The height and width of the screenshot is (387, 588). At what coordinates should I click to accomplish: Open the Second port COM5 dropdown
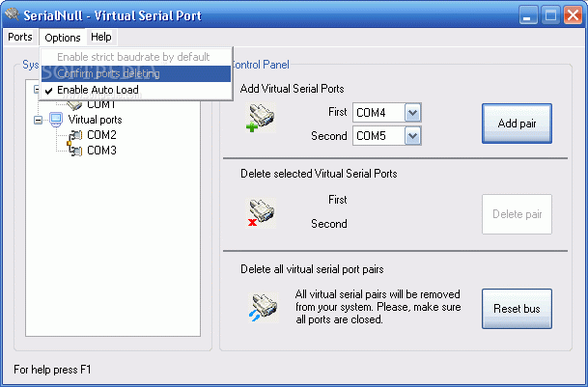pos(413,136)
